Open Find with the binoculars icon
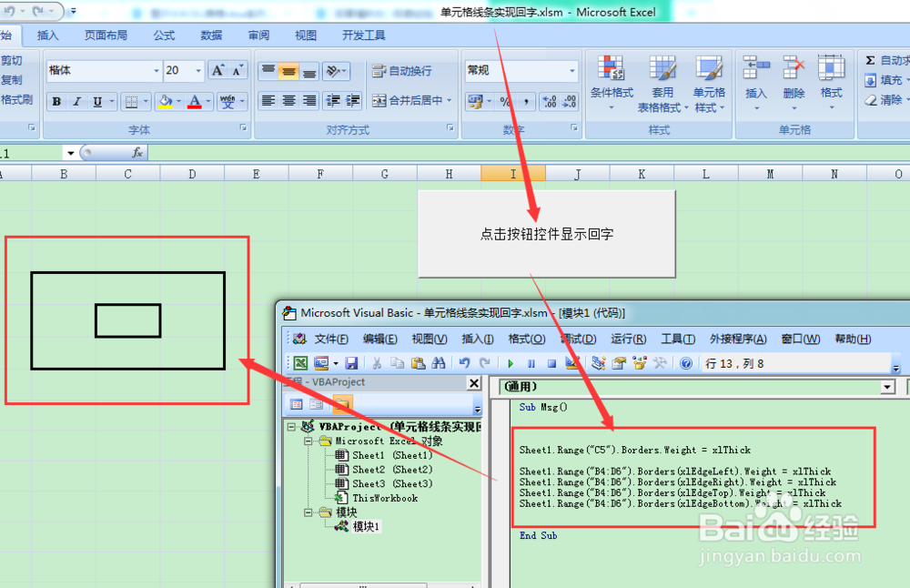 coord(439,363)
